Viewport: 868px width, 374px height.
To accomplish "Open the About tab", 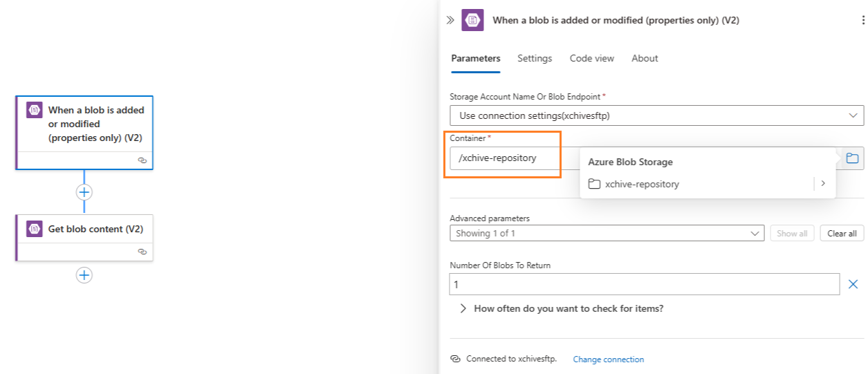I will 645,58.
